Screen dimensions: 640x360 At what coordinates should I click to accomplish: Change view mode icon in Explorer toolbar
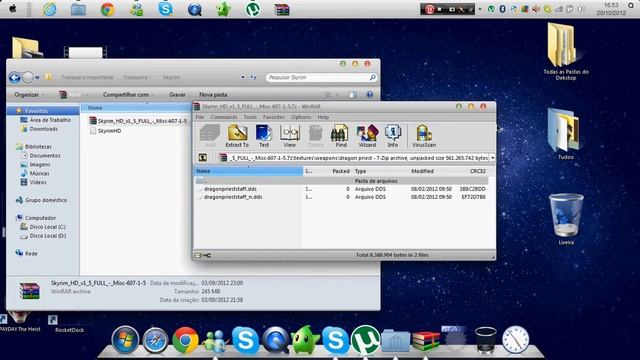click(x=327, y=95)
